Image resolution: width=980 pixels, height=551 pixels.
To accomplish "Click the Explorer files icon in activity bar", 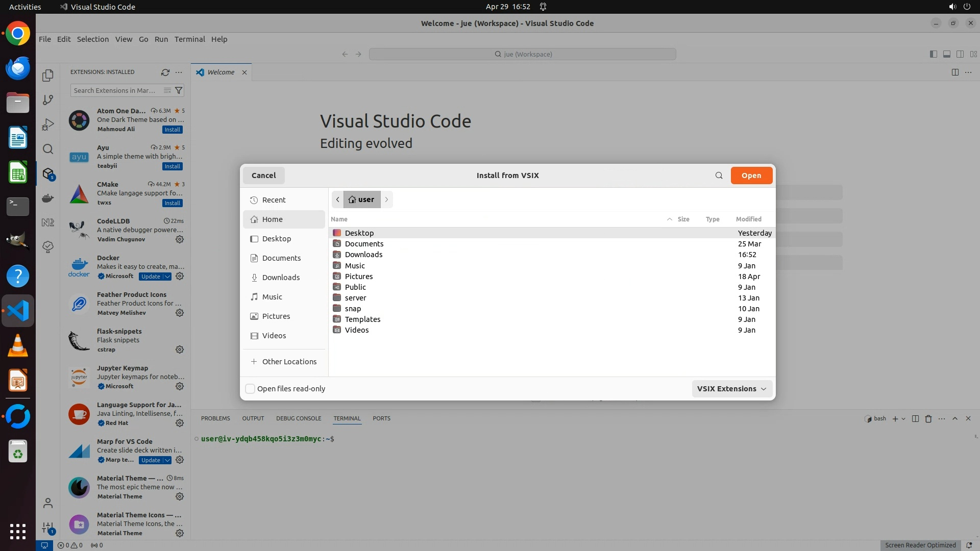I will 48,76.
